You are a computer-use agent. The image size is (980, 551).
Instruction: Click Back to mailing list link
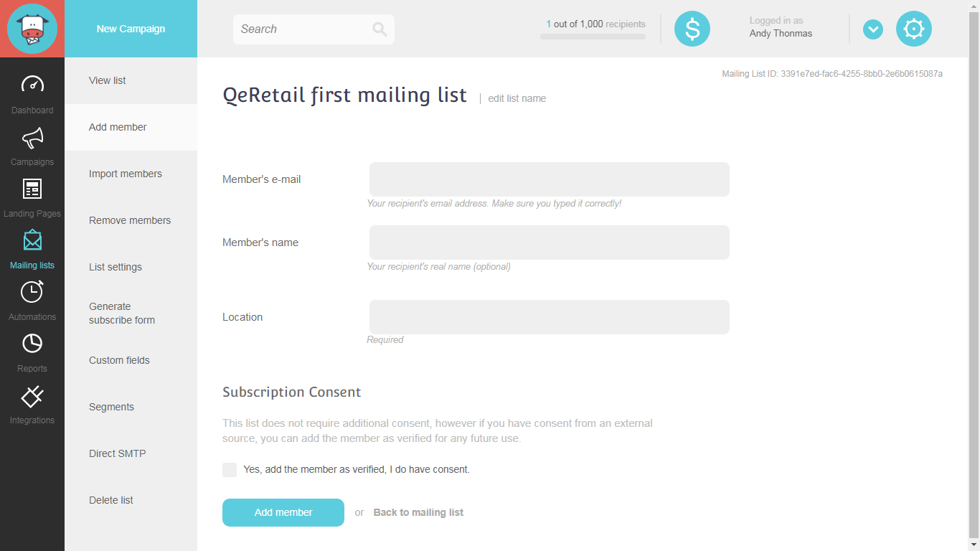point(418,512)
